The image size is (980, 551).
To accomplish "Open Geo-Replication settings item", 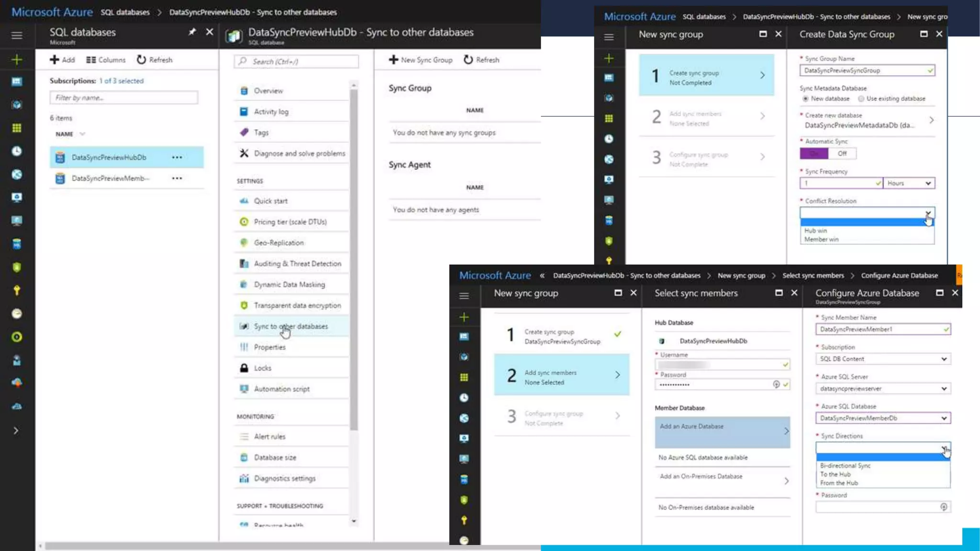I will click(291, 243).
